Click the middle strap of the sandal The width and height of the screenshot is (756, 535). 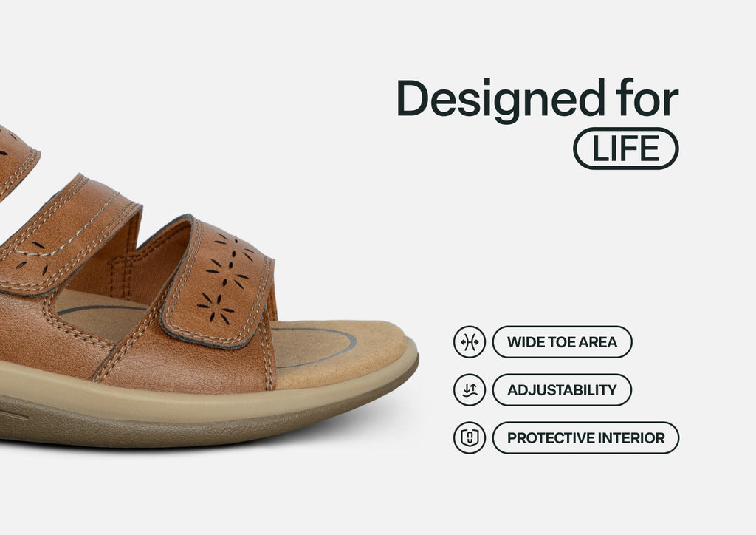pos(67,236)
